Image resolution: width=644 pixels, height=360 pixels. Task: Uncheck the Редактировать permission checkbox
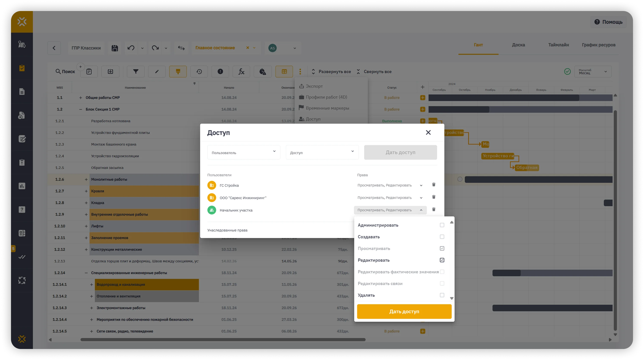[442, 260]
